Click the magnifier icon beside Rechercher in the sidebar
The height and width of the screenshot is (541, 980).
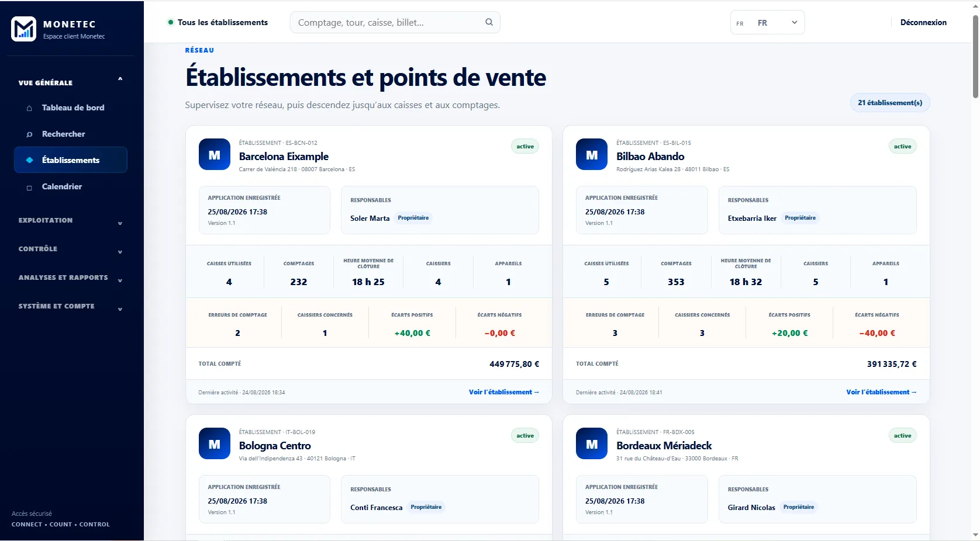click(x=29, y=134)
